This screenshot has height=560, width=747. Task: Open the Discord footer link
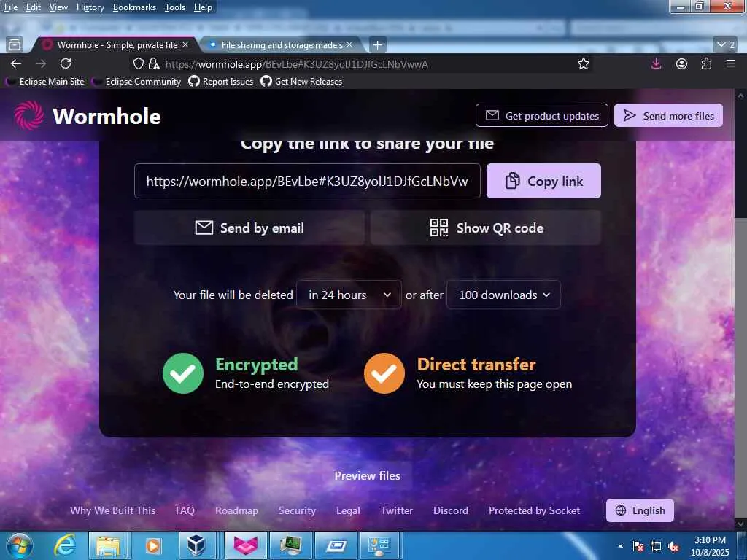pos(451,510)
